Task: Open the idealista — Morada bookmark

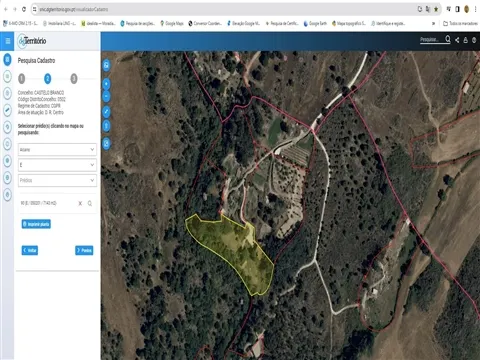Action: [99, 23]
